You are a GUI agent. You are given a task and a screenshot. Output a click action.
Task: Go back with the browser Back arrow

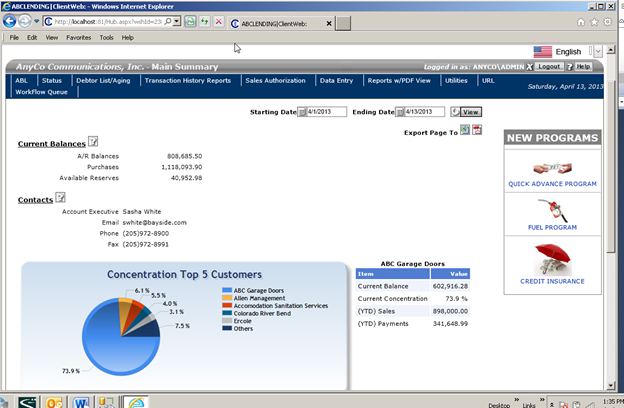click(x=10, y=21)
